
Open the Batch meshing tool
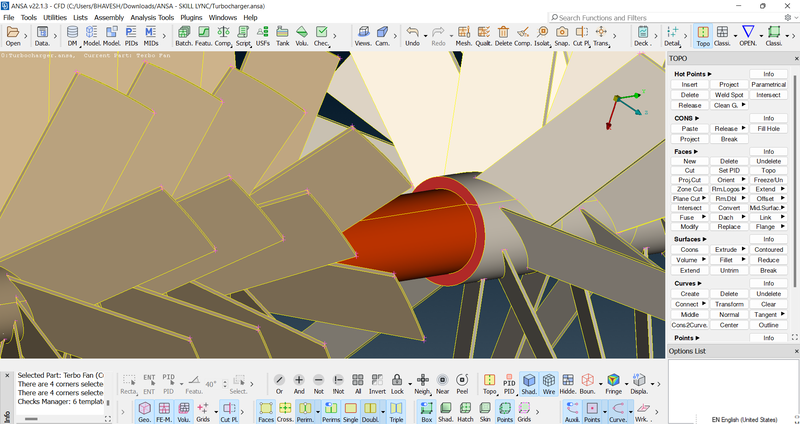(x=184, y=36)
